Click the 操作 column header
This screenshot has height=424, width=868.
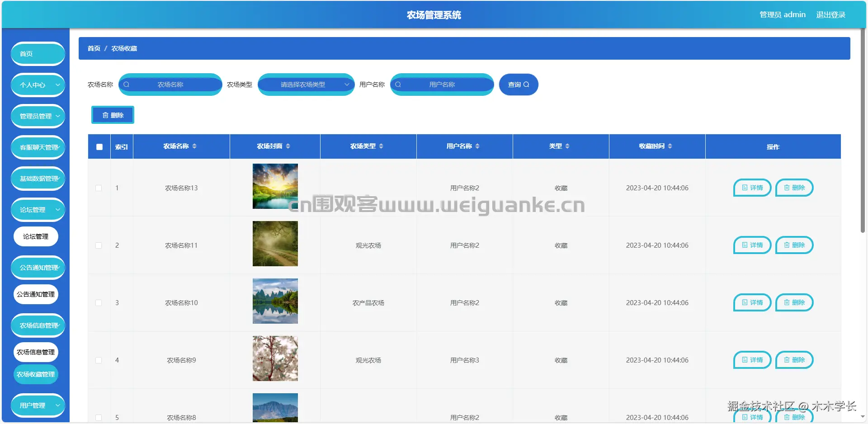tap(773, 147)
